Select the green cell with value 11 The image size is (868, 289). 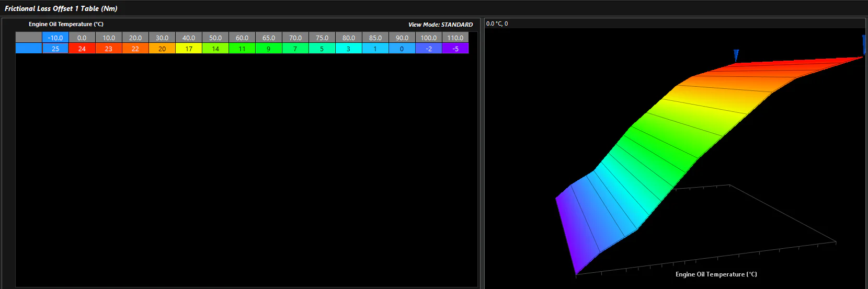point(242,49)
